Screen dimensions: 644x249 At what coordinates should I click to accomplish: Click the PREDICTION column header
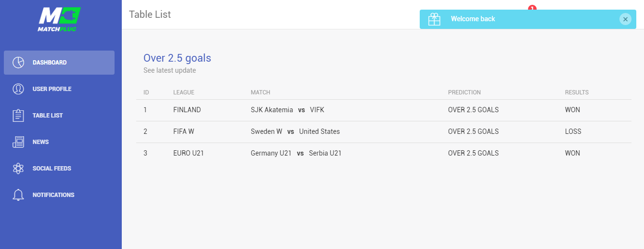pos(464,92)
